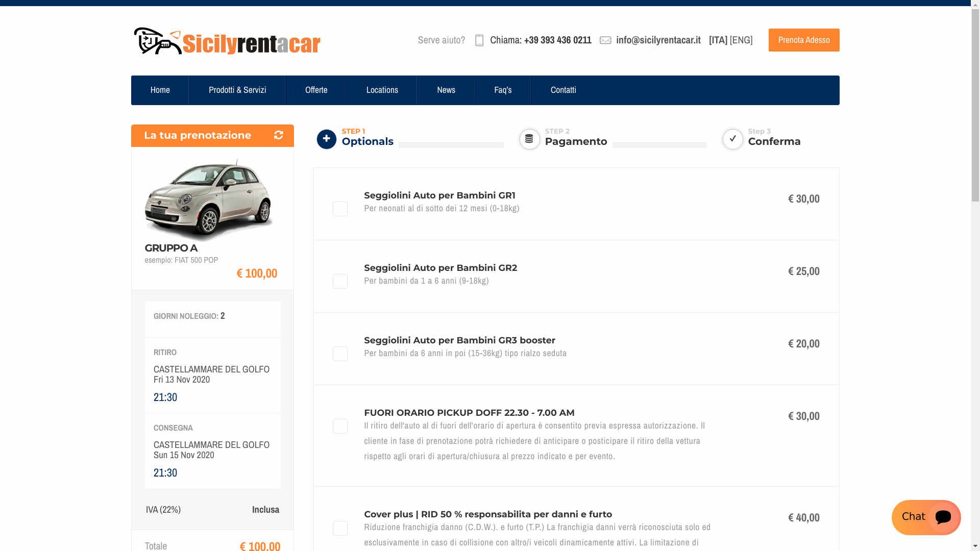Click the € 30,00 price for GR1 seat

click(804, 198)
